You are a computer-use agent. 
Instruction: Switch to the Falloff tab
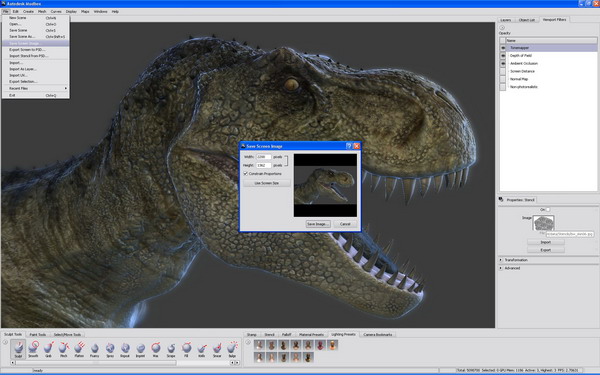tap(287, 334)
